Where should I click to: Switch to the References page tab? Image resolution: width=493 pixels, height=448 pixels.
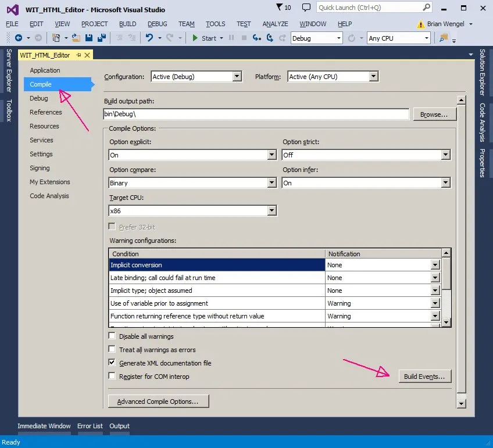click(46, 112)
